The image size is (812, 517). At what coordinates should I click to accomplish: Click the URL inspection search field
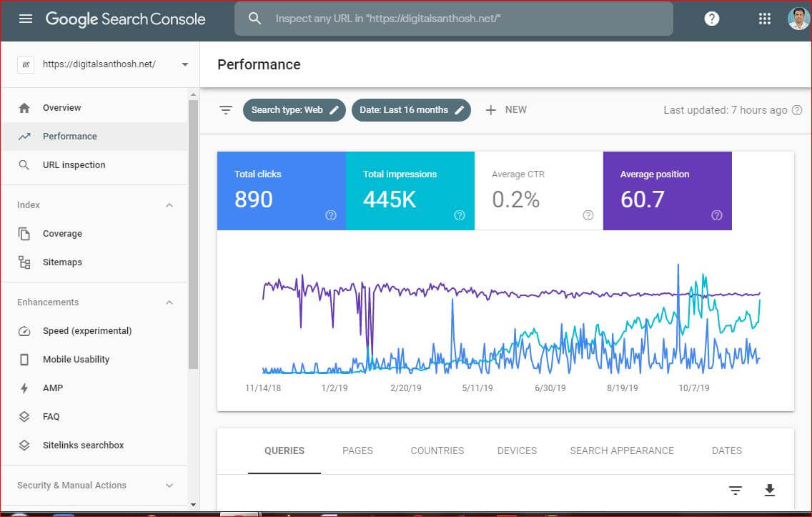(x=454, y=19)
